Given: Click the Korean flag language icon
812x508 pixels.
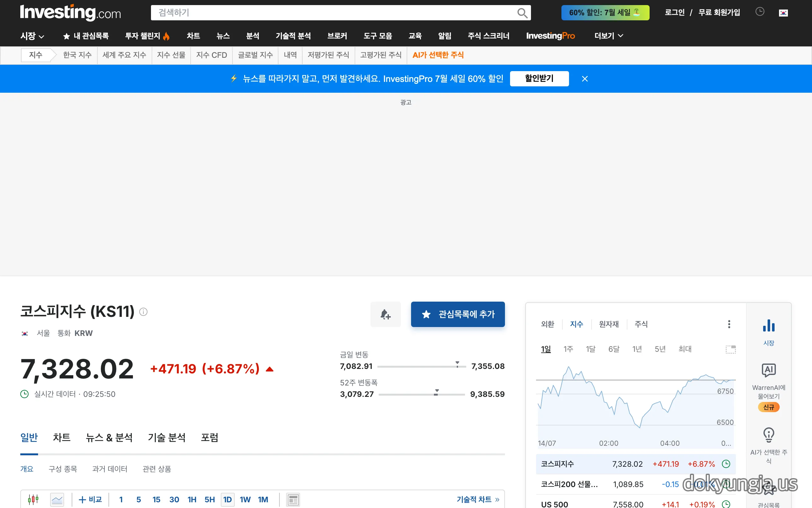Looking at the screenshot, I should pyautogui.click(x=783, y=13).
